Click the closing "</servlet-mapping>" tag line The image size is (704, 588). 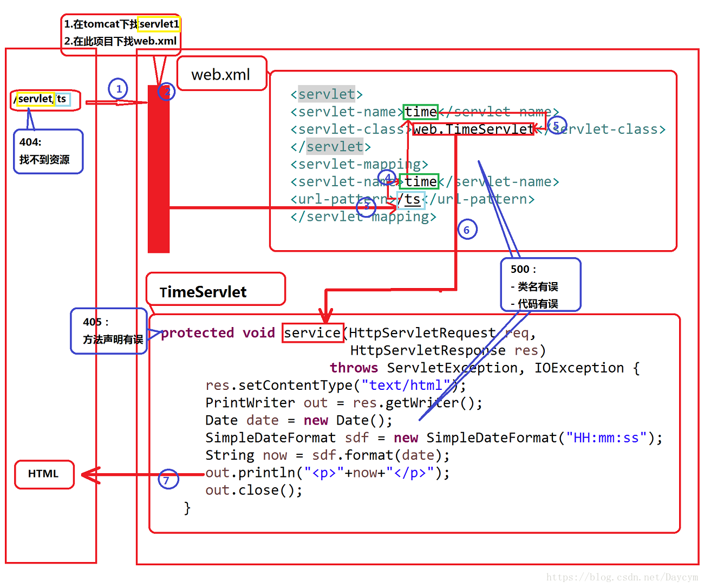pos(363,217)
